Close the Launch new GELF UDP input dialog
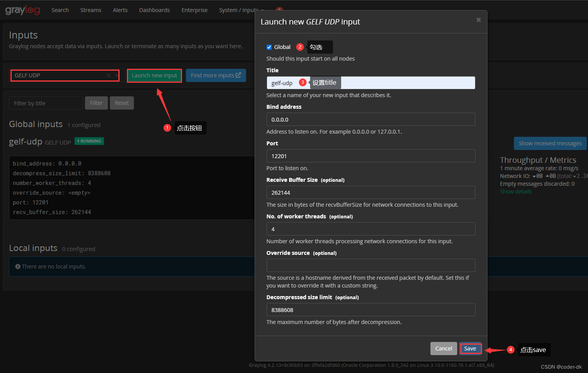 tap(479, 20)
